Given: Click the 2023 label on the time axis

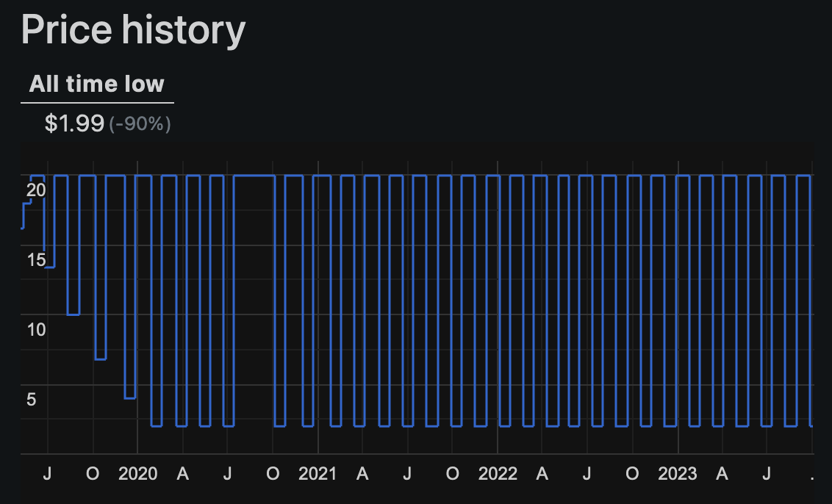Looking at the screenshot, I should point(678,473).
